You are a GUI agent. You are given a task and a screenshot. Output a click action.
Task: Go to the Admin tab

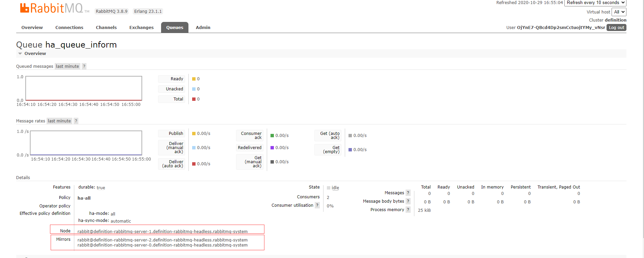[203, 28]
